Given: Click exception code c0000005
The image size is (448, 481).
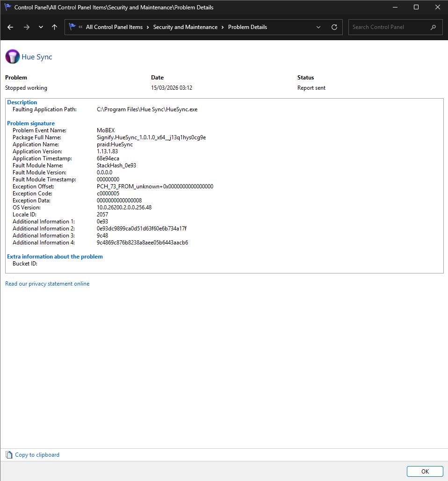Looking at the screenshot, I should (108, 194).
